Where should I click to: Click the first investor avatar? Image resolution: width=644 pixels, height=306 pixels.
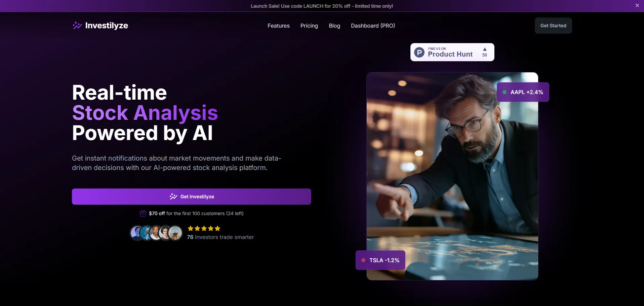click(x=137, y=233)
